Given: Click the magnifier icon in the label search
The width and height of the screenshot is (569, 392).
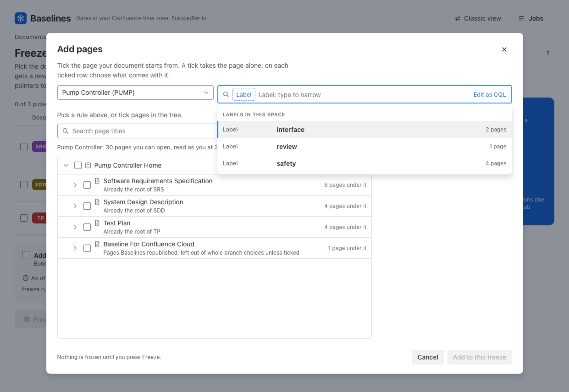Looking at the screenshot, I should pos(226,94).
